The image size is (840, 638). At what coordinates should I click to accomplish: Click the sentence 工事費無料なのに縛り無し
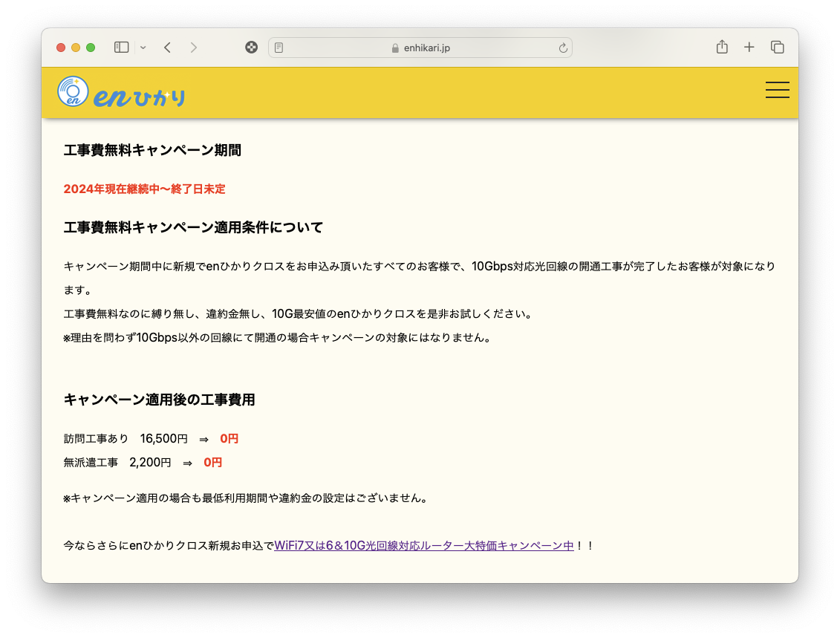(x=298, y=314)
